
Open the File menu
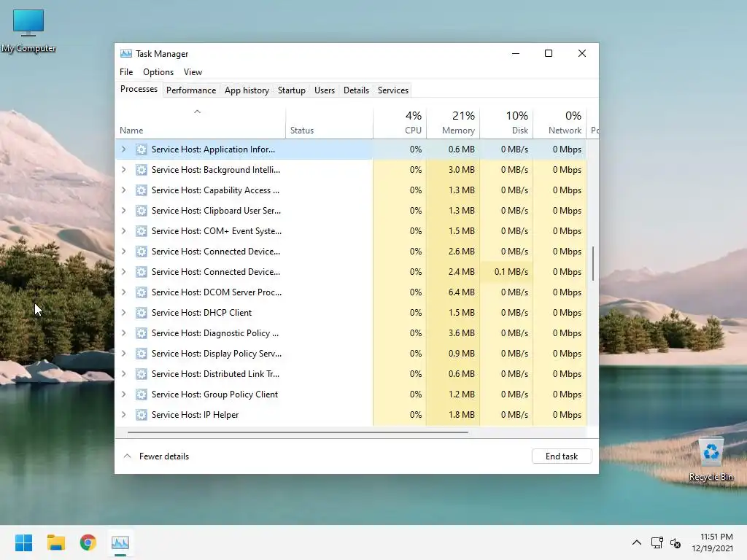pos(126,72)
